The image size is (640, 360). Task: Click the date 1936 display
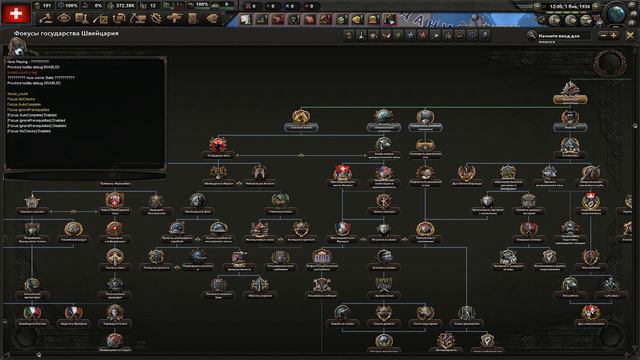click(x=570, y=7)
